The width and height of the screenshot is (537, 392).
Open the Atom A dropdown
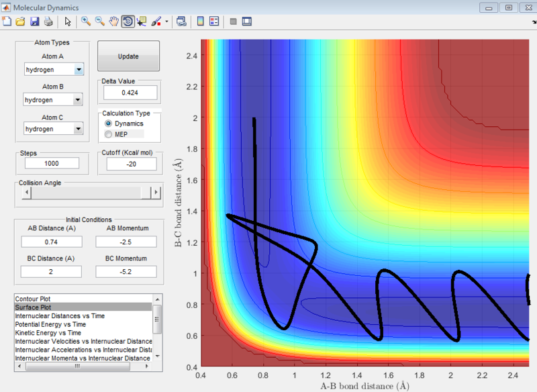(x=79, y=70)
